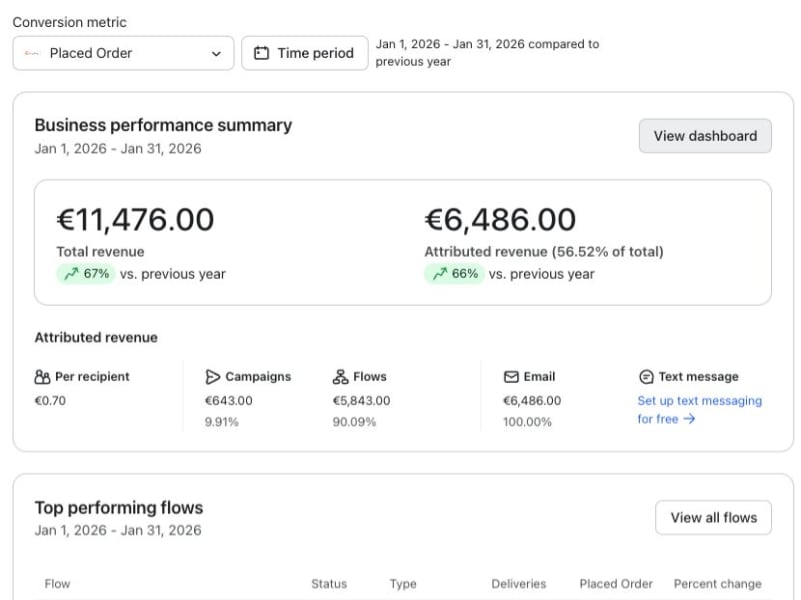Click the Text message bubble icon

tap(646, 377)
